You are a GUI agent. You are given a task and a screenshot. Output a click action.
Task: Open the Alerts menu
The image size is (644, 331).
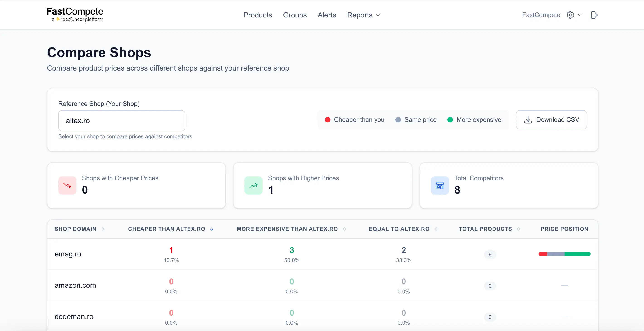(x=327, y=15)
